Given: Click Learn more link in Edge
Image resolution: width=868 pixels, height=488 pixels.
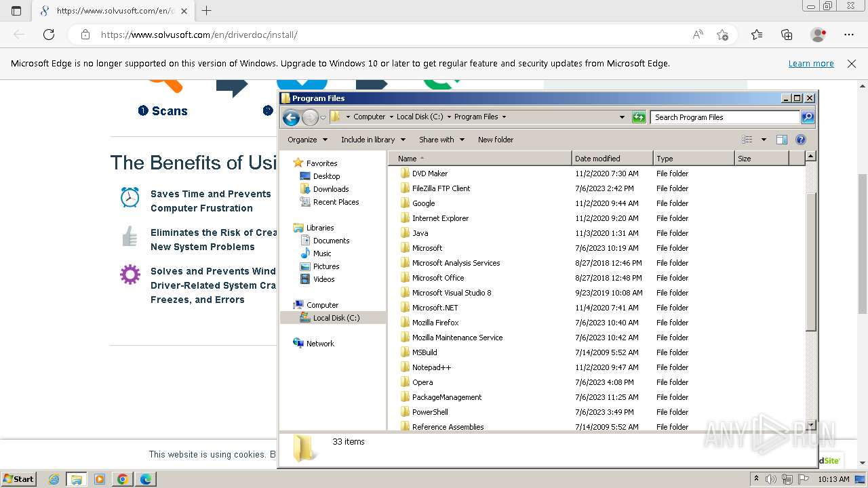Looking at the screenshot, I should [x=811, y=64].
